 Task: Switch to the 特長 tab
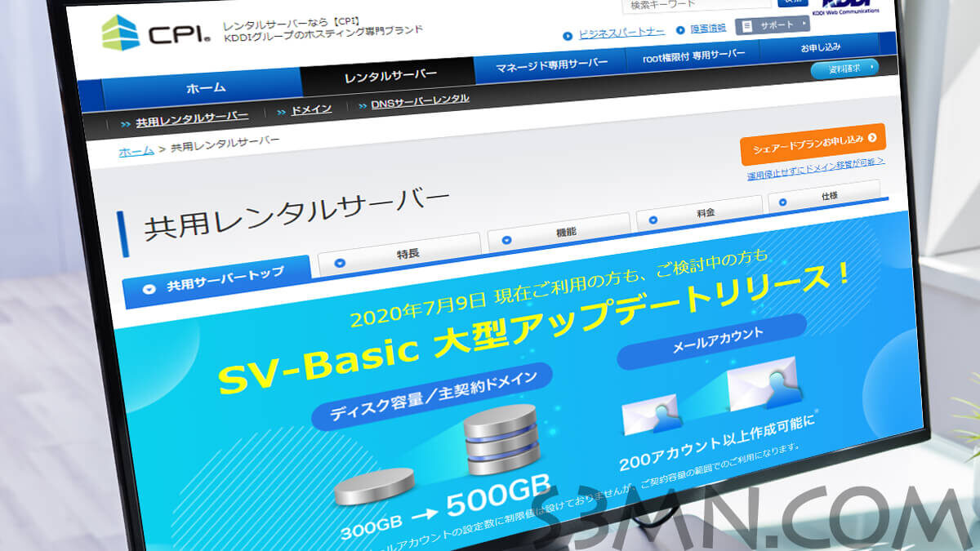399,255
